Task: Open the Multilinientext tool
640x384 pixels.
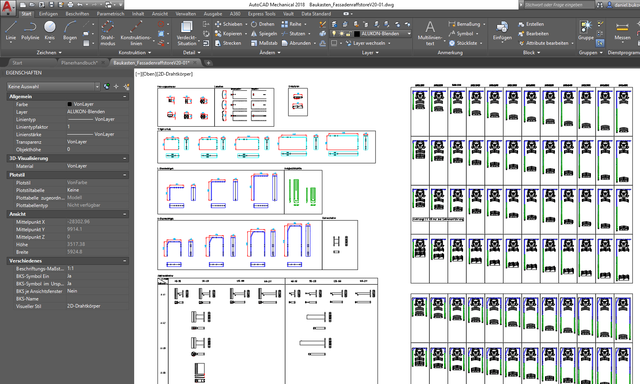Action: pos(430,33)
